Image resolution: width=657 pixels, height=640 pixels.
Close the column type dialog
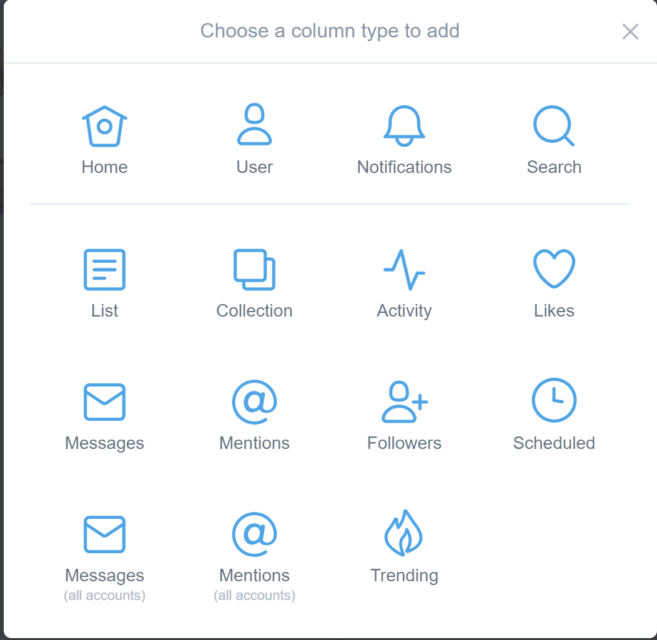630,31
